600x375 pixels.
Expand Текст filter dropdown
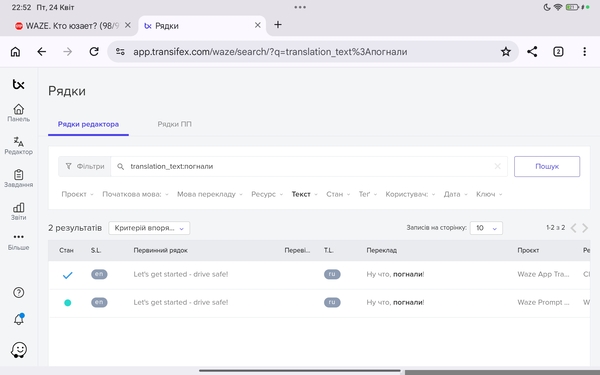[305, 194]
